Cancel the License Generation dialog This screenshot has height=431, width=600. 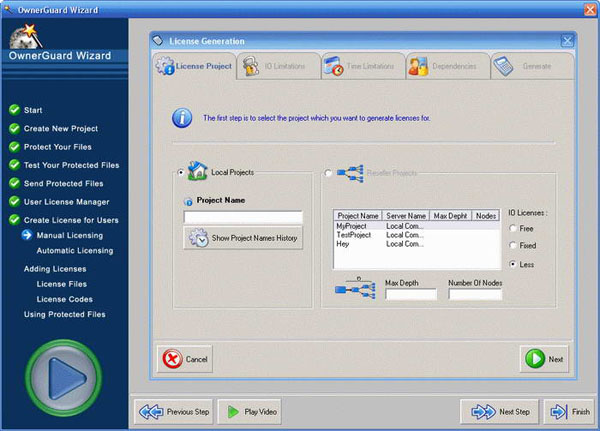[x=184, y=358]
